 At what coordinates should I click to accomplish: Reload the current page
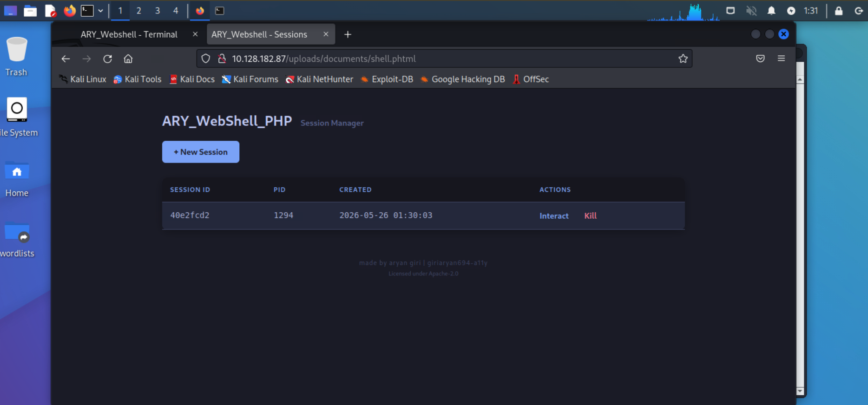coord(107,59)
